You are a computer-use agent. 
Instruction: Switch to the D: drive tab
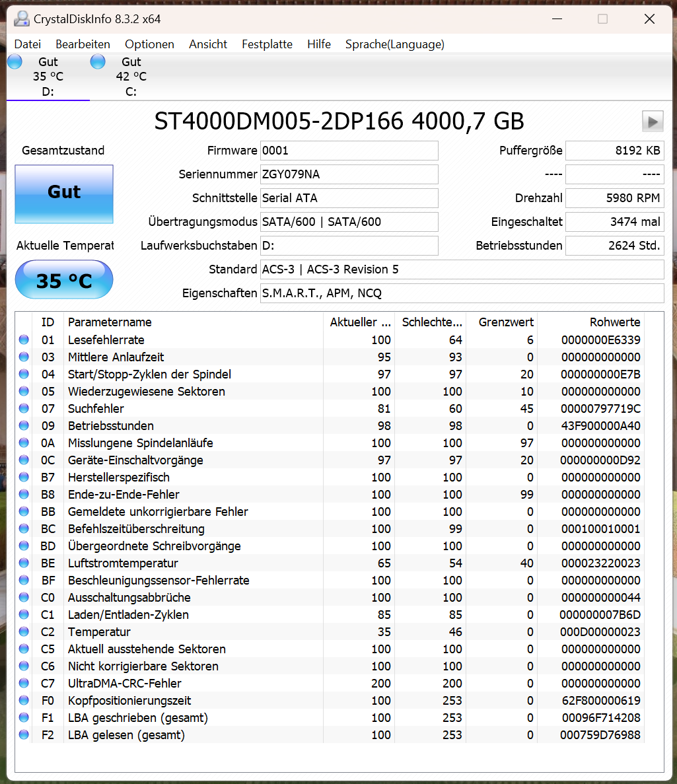[x=48, y=77]
